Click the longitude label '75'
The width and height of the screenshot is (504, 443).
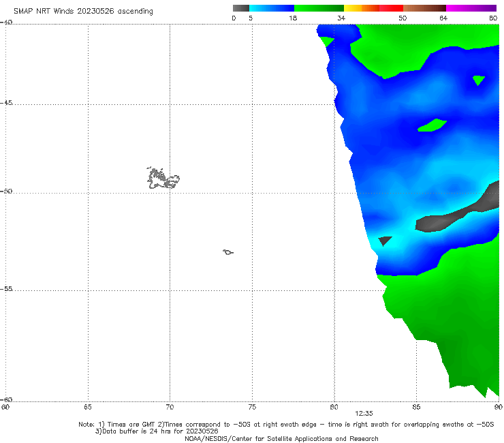coord(252,407)
